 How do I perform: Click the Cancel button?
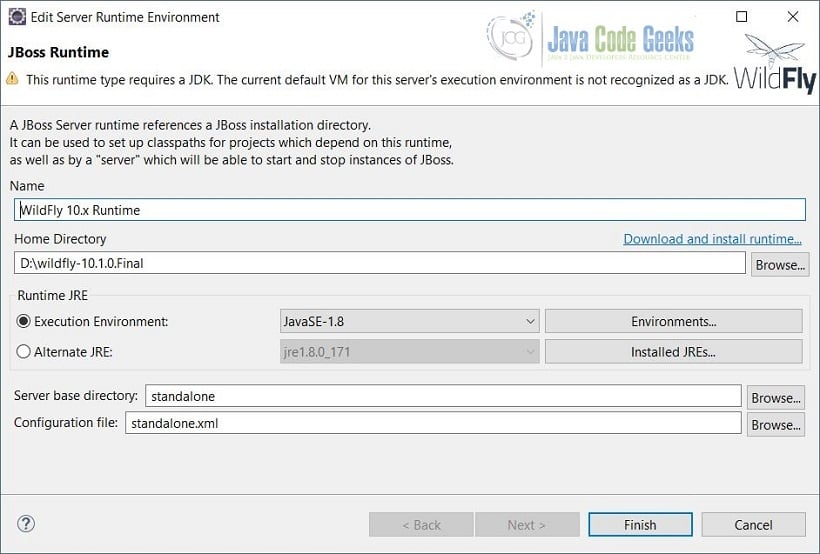pyautogui.click(x=753, y=525)
